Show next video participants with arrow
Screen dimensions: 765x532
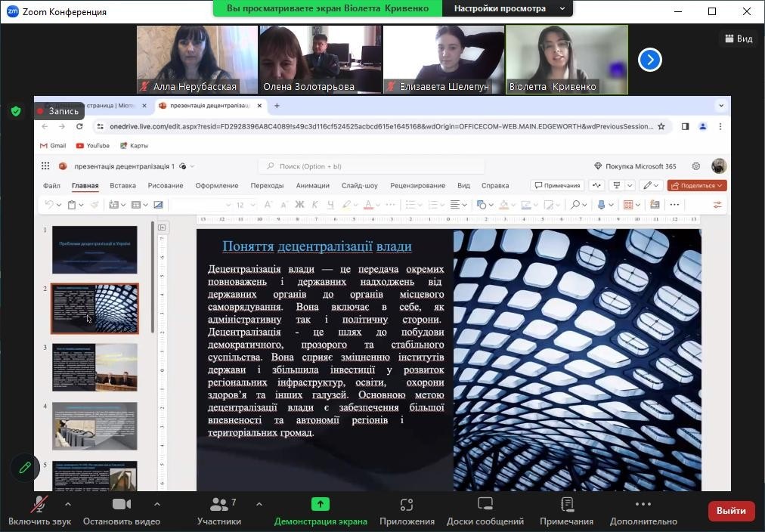coord(650,60)
